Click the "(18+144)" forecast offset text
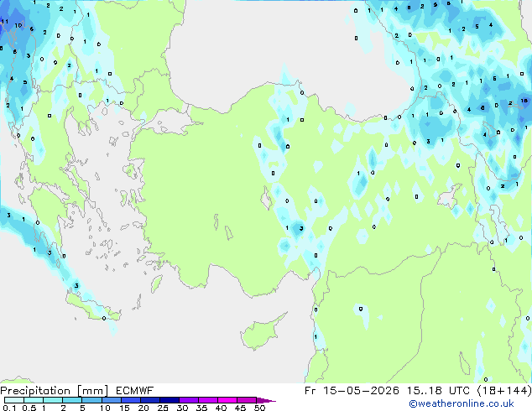Viewport: 532px width, 411px height. (504, 391)
